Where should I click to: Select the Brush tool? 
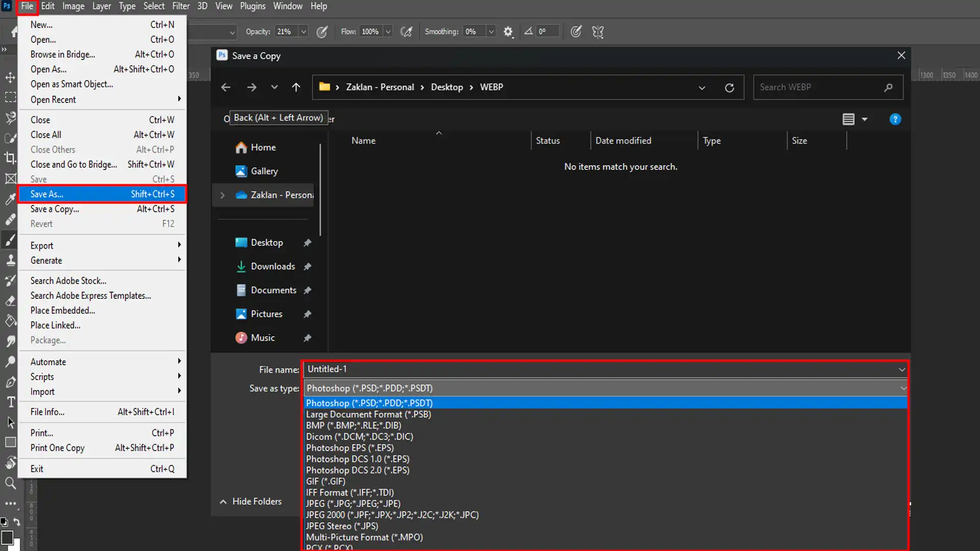click(10, 239)
